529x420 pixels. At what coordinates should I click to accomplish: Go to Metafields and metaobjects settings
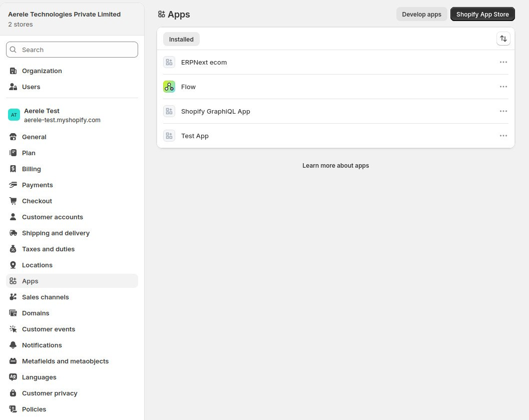tap(72, 361)
